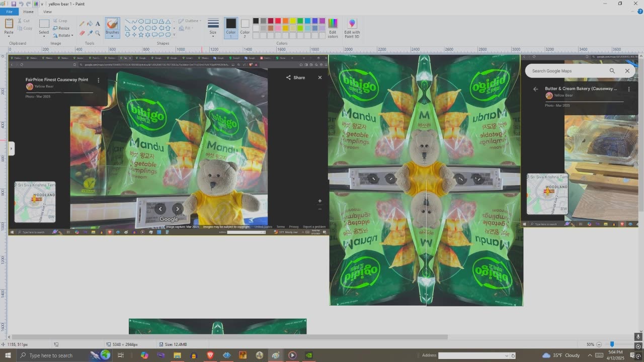Screen dimensions: 644x362
Task: Open the notification center icon
Action: (633, 355)
